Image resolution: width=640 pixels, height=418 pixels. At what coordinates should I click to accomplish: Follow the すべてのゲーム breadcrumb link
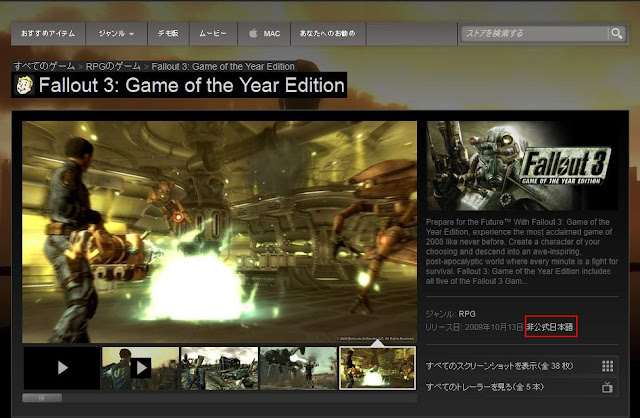[44, 66]
